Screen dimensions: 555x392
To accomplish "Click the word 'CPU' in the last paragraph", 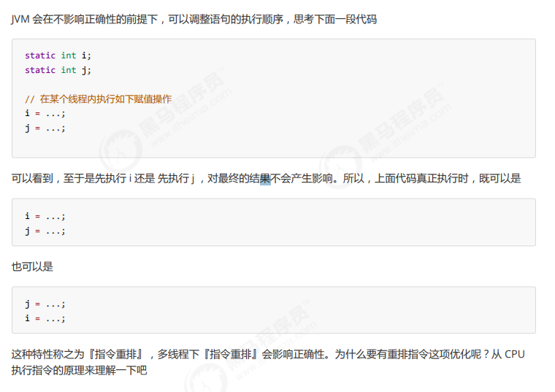I will [514, 354].
